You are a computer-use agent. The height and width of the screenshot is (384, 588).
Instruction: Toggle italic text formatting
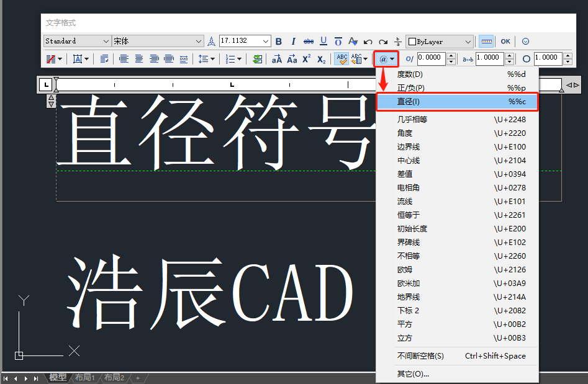293,42
